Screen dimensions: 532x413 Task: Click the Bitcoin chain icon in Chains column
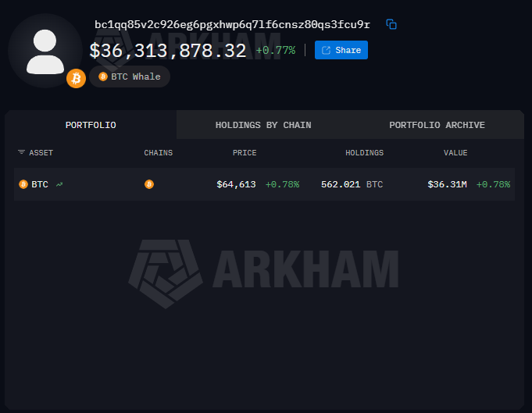click(149, 184)
